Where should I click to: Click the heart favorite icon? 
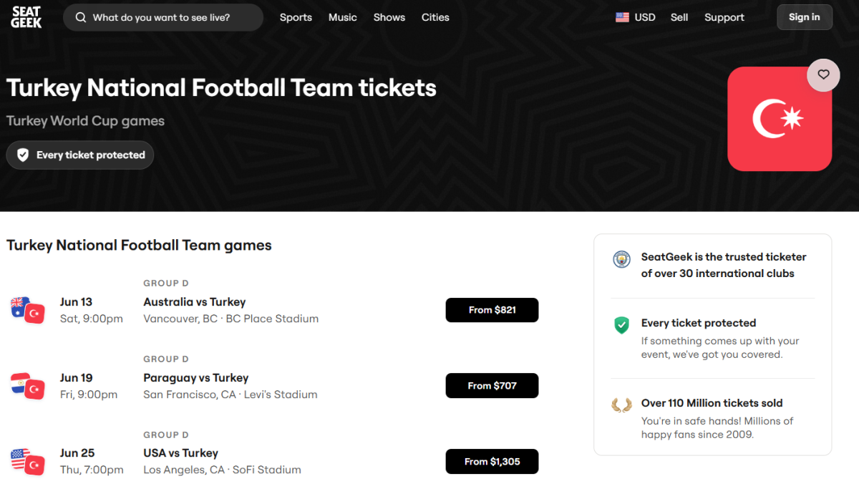coord(823,74)
